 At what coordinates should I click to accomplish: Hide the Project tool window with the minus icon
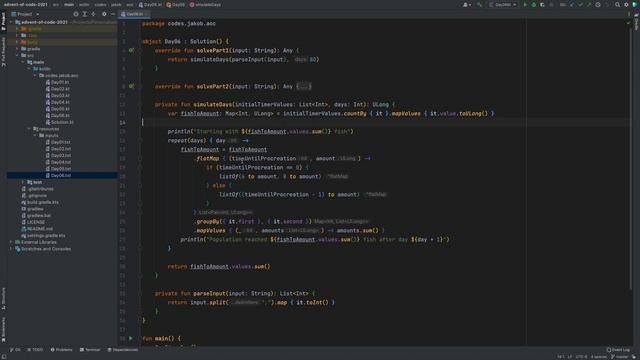(113, 14)
